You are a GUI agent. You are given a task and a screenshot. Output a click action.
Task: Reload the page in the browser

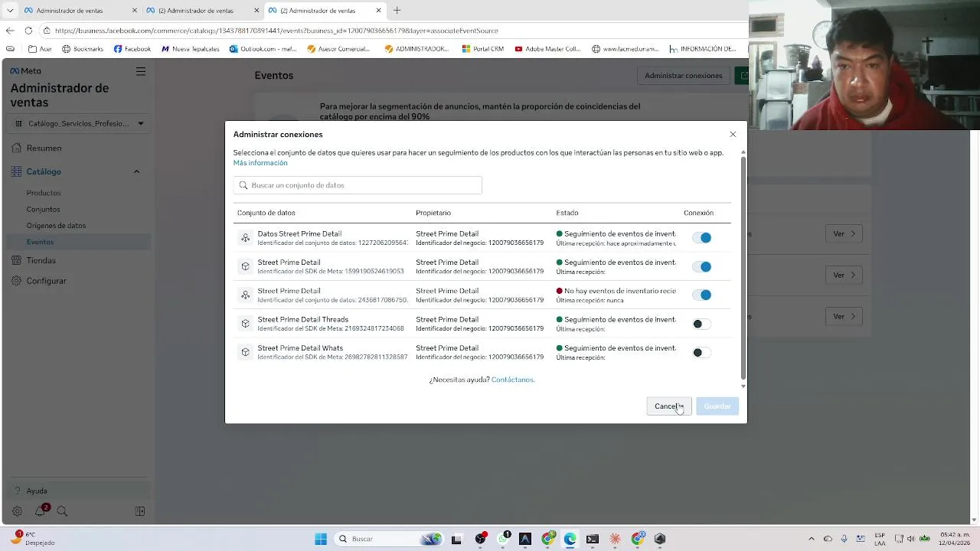(x=28, y=31)
